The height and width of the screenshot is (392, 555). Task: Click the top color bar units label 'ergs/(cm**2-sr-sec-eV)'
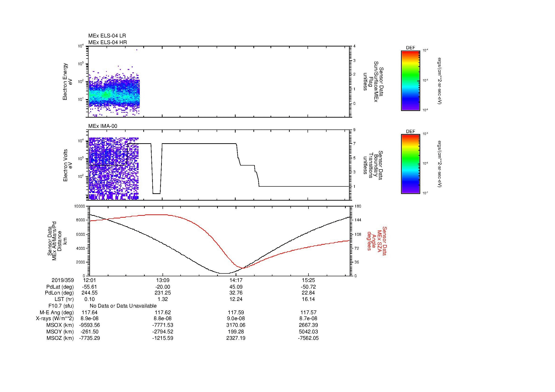point(439,81)
